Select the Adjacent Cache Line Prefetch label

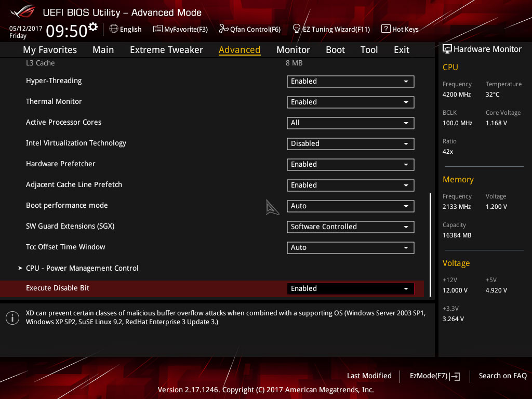click(x=74, y=184)
